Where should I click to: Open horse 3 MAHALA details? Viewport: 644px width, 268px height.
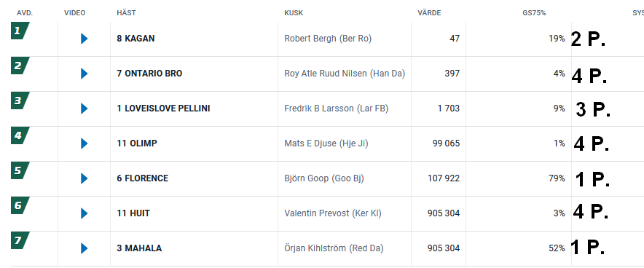tap(139, 248)
